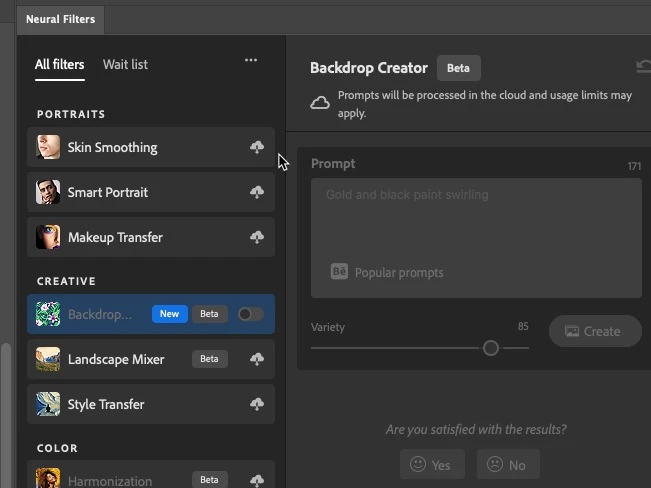The image size is (651, 488).
Task: Enable the Backdrop Creator toggle switch
Action: (x=251, y=314)
